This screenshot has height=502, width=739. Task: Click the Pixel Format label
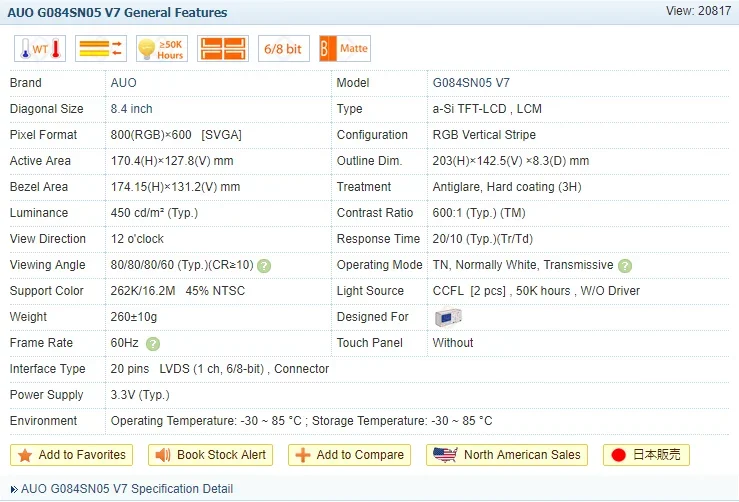(43, 135)
